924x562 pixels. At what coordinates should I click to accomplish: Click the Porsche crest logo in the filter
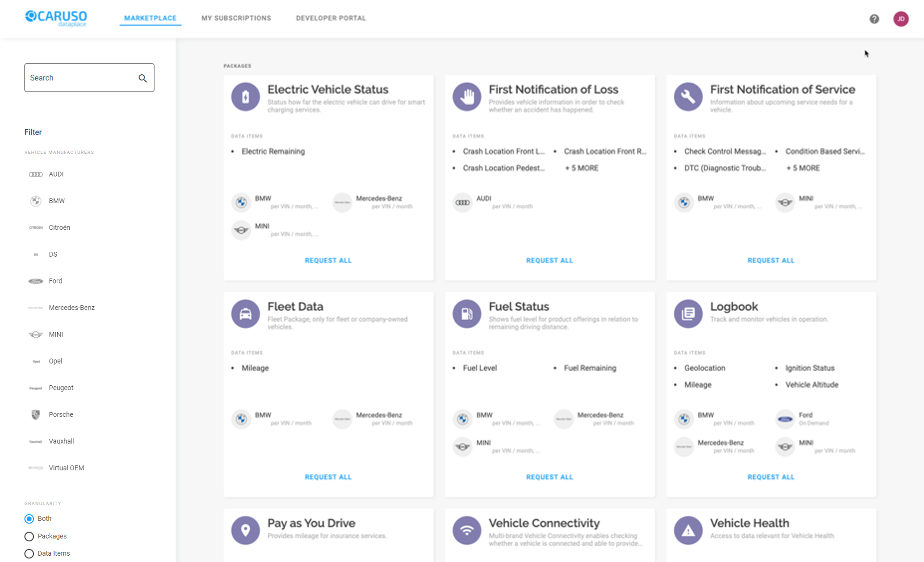click(x=36, y=414)
